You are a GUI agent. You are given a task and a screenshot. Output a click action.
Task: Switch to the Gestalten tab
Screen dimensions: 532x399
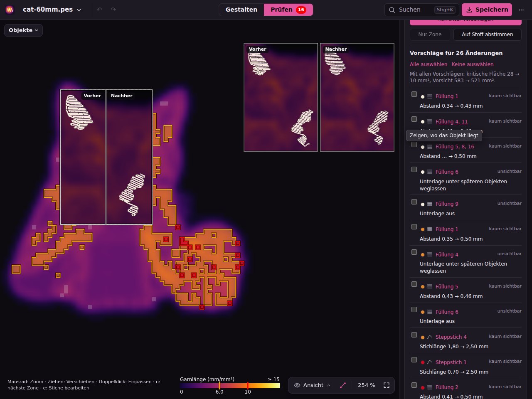(241, 10)
